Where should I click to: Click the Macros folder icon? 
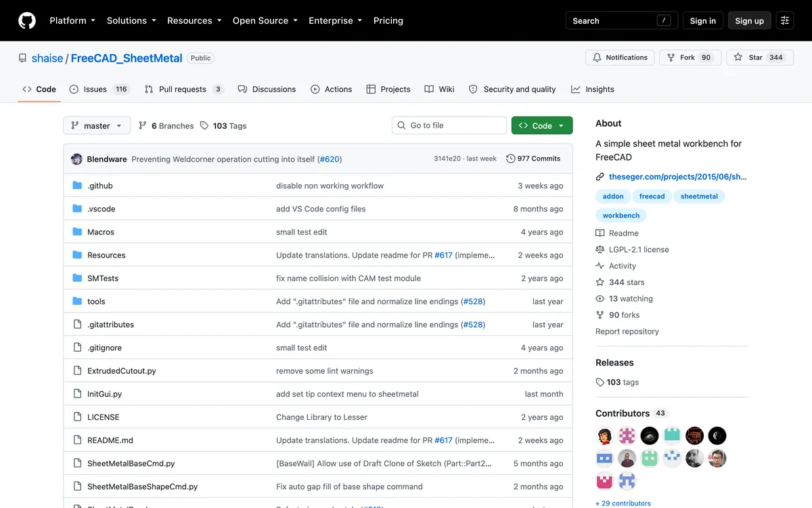[x=77, y=232]
